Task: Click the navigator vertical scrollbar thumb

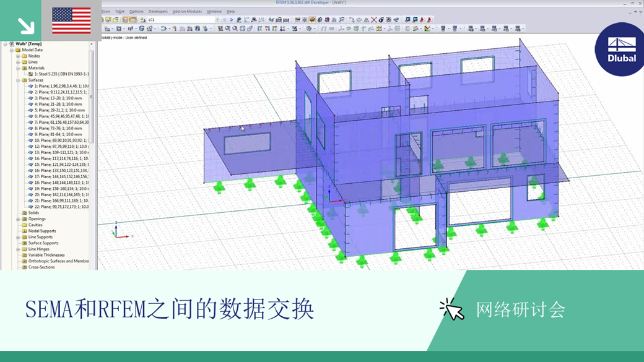Action: coord(91,97)
